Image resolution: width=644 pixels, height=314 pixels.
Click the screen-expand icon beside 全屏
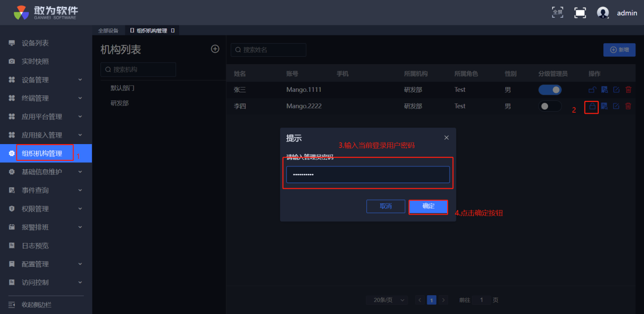pos(580,13)
